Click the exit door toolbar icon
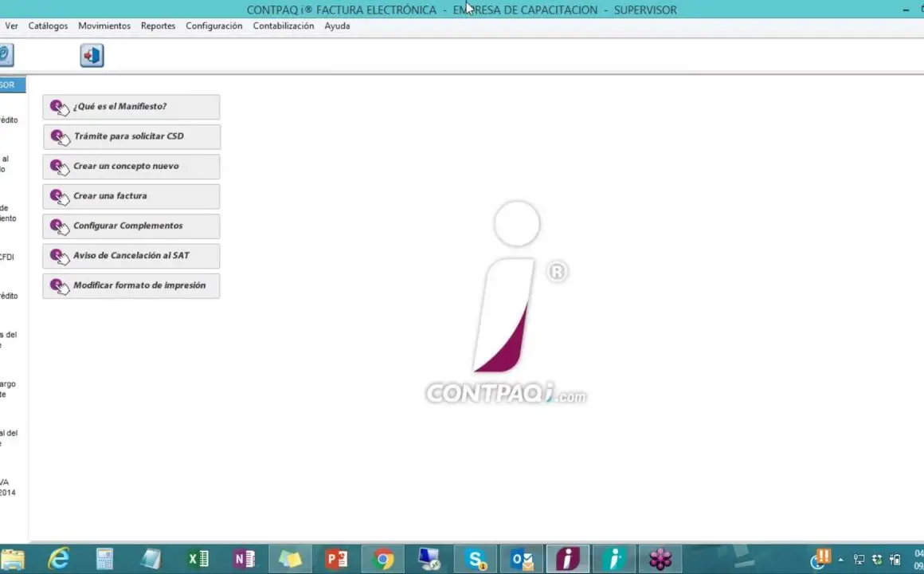This screenshot has width=924, height=574. (x=92, y=56)
